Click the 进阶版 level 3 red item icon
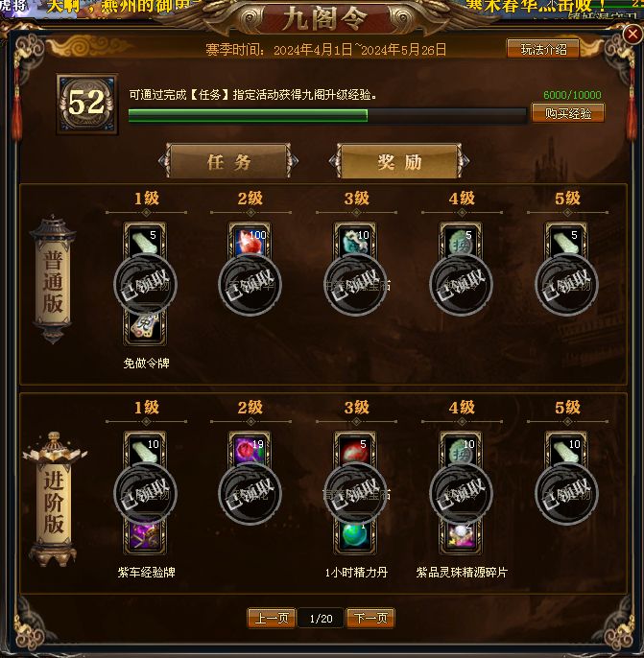This screenshot has width=644, height=658. click(x=355, y=450)
